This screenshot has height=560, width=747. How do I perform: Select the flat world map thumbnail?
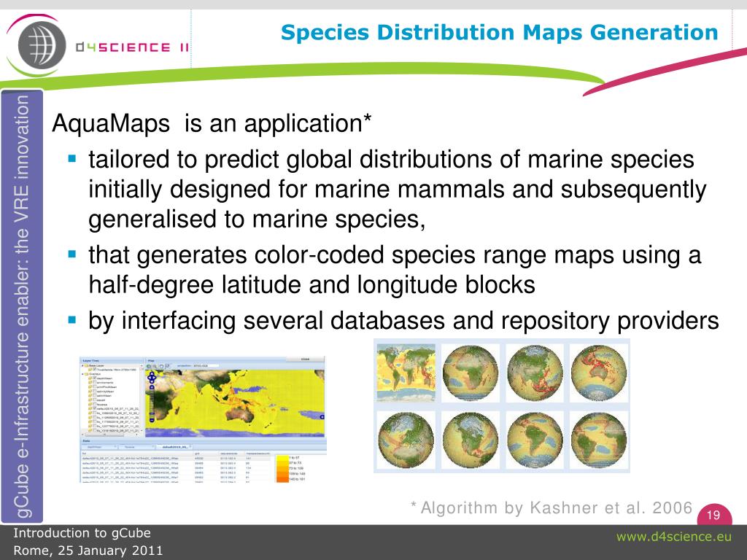point(406,372)
